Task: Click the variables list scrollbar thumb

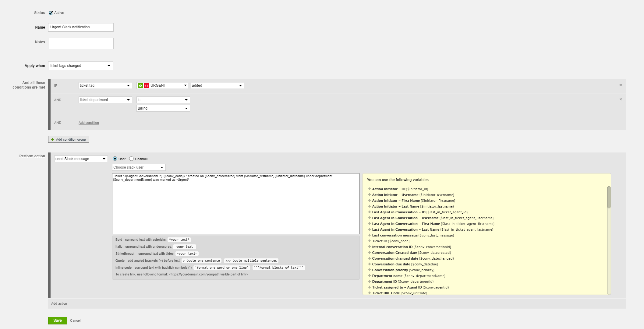Action: [x=609, y=197]
